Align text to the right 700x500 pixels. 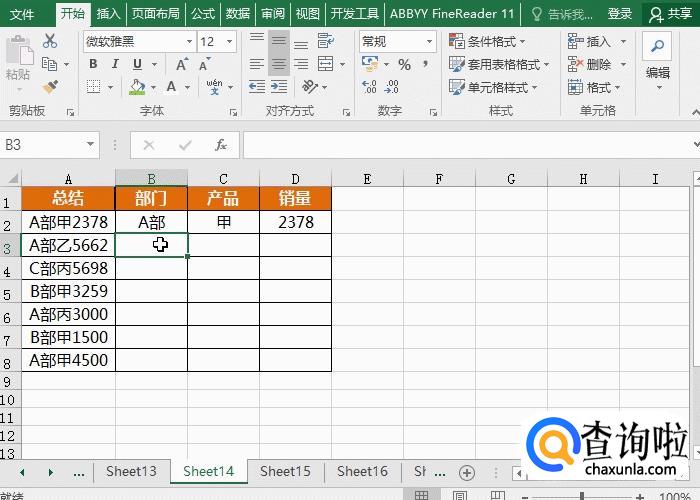click(301, 64)
